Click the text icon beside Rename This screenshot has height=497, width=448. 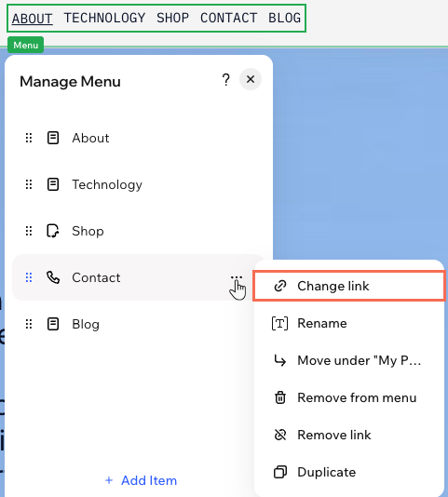pyautogui.click(x=280, y=323)
